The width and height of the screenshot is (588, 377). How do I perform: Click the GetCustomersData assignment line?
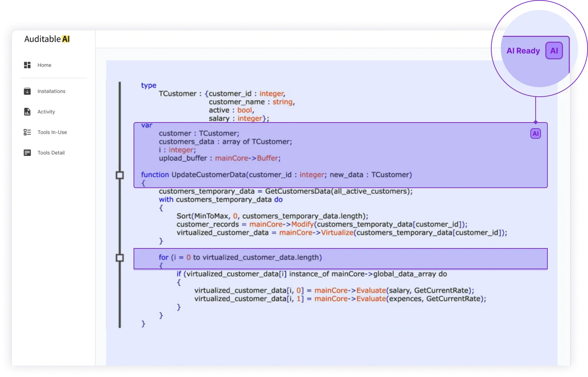(x=285, y=191)
